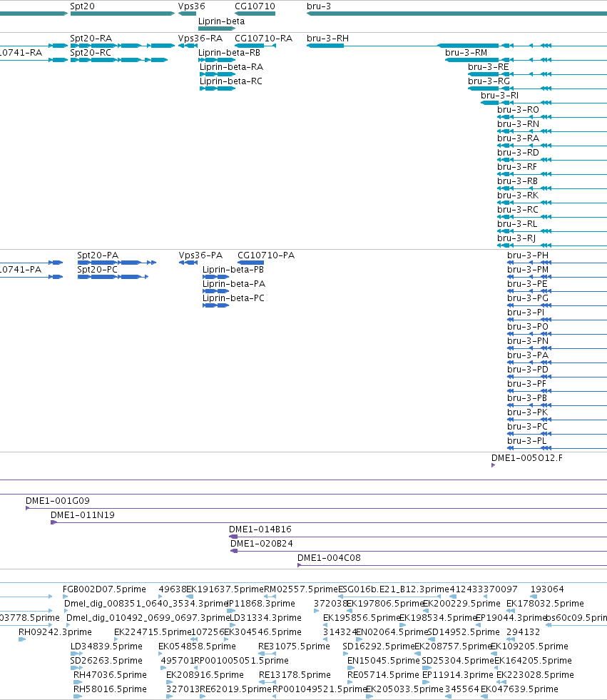Click protein bru-3-PH
Image resolution: width=607 pixels, height=700 pixels.
(x=528, y=255)
